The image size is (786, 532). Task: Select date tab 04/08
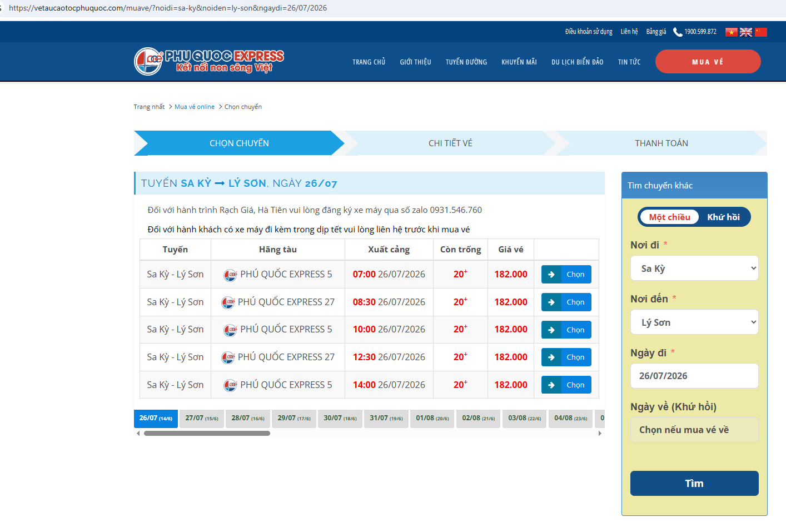click(x=571, y=419)
